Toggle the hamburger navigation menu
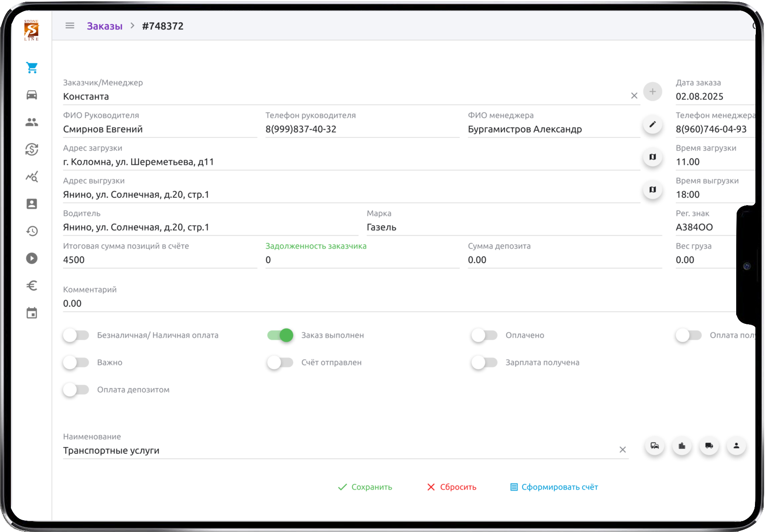 coord(70,26)
